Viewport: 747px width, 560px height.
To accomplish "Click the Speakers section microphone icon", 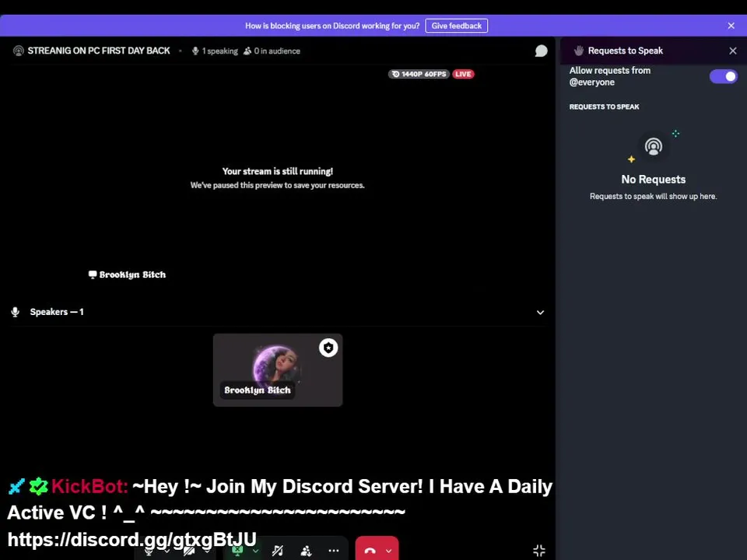I will coord(16,312).
